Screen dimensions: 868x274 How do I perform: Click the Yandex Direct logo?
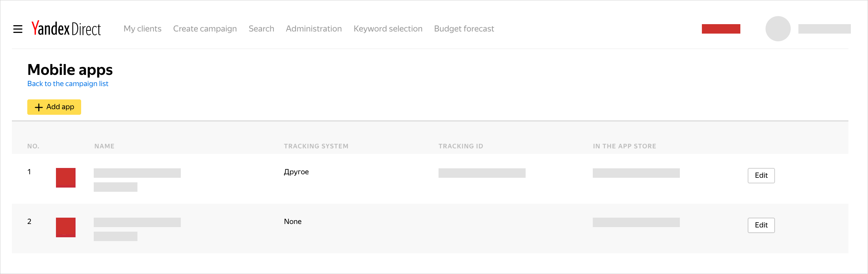click(66, 28)
